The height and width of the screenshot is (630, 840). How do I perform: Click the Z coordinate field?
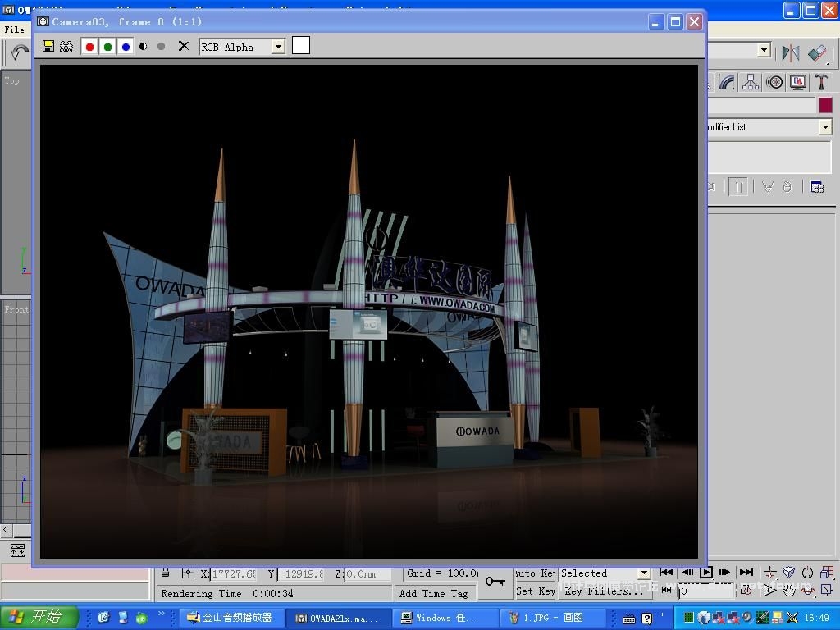point(367,573)
